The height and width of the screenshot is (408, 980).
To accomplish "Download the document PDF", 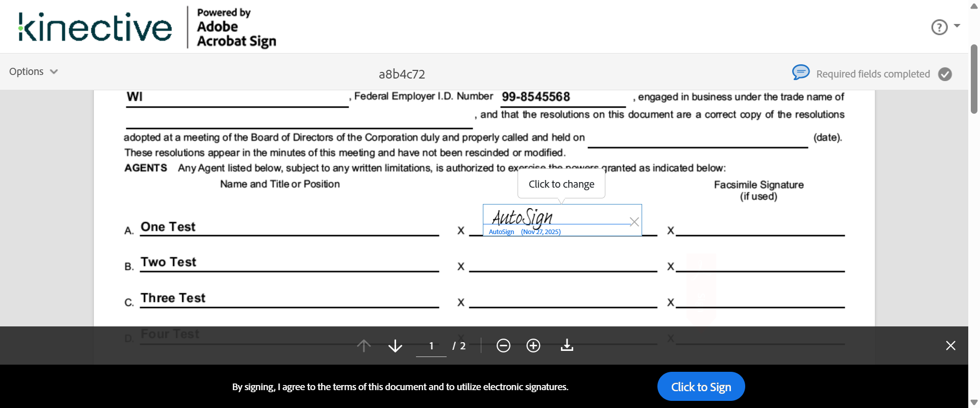I will (567, 346).
